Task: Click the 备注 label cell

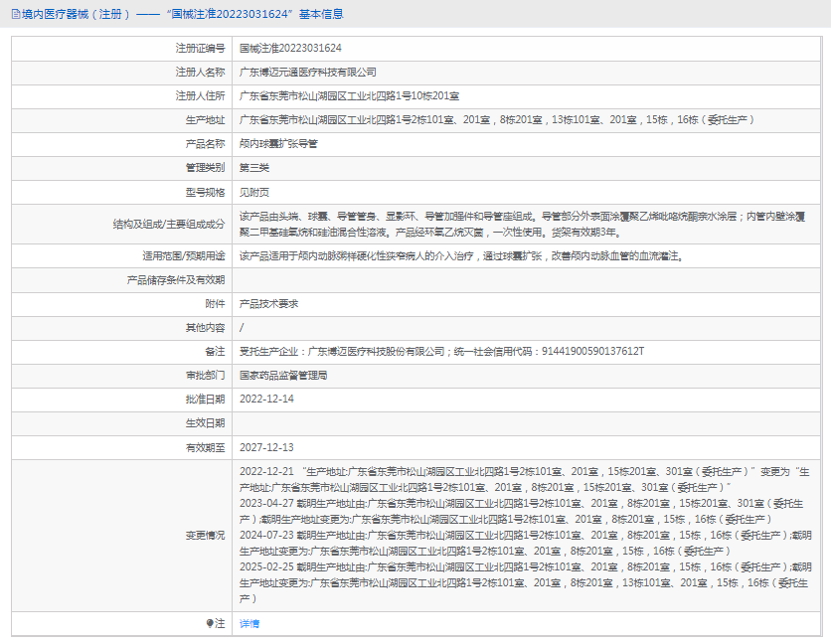Action: coord(122,352)
